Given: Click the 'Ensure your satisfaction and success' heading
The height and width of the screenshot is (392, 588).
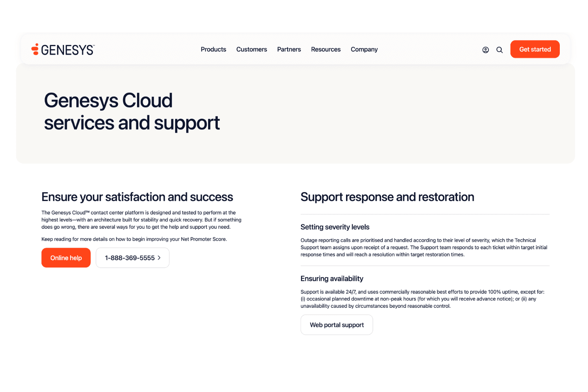Looking at the screenshot, I should (x=137, y=197).
